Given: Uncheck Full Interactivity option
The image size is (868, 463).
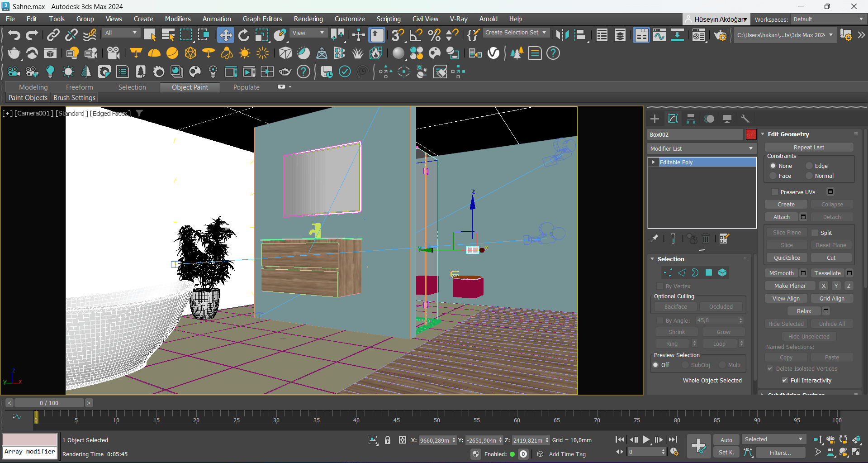Looking at the screenshot, I should point(785,381).
